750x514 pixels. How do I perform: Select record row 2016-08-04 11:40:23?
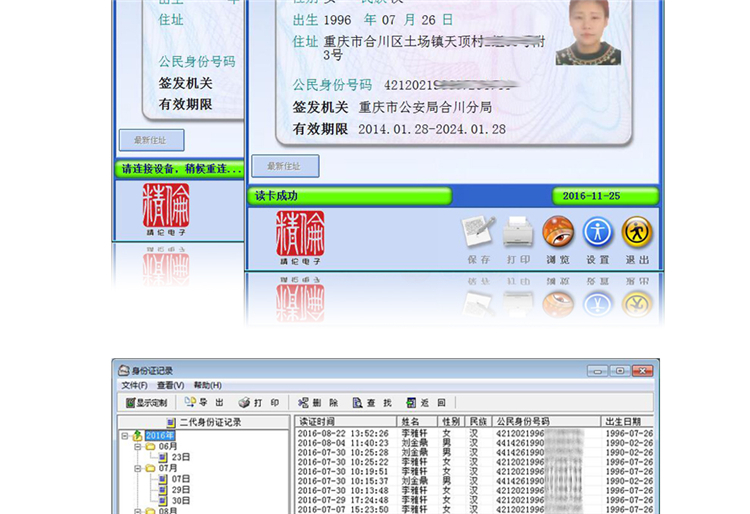pos(474,443)
